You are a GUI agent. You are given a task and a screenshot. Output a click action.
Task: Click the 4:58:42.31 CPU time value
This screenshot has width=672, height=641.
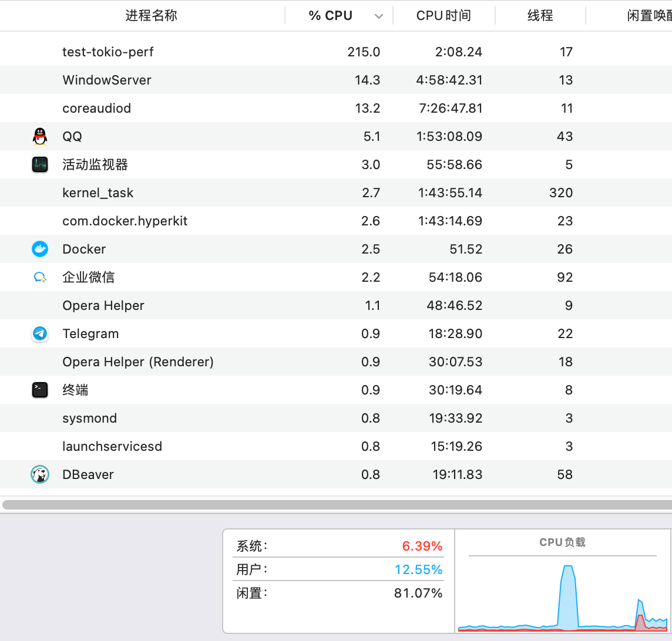pos(449,80)
